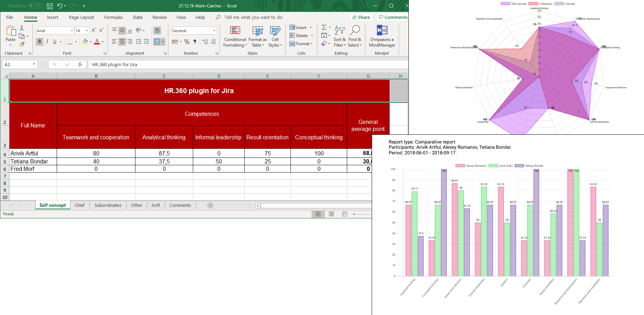
Task: Decrease the cell indent
Action: [x=139, y=42]
